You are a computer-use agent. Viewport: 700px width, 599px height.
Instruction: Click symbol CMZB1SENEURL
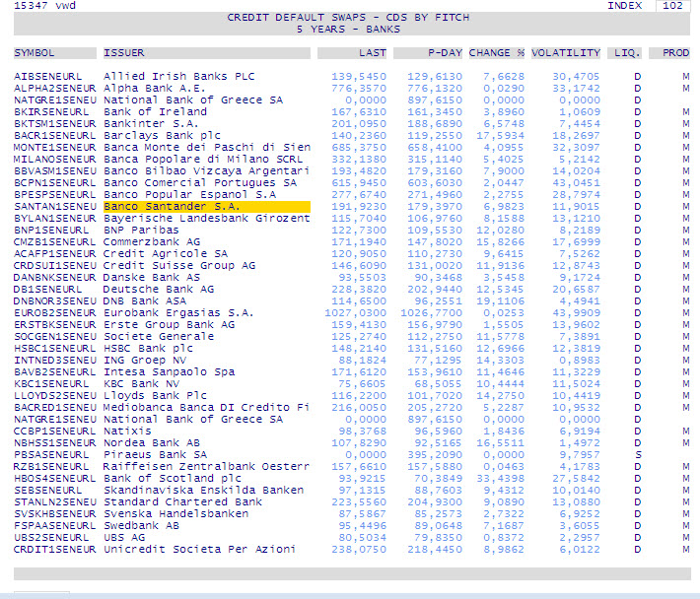55,241
